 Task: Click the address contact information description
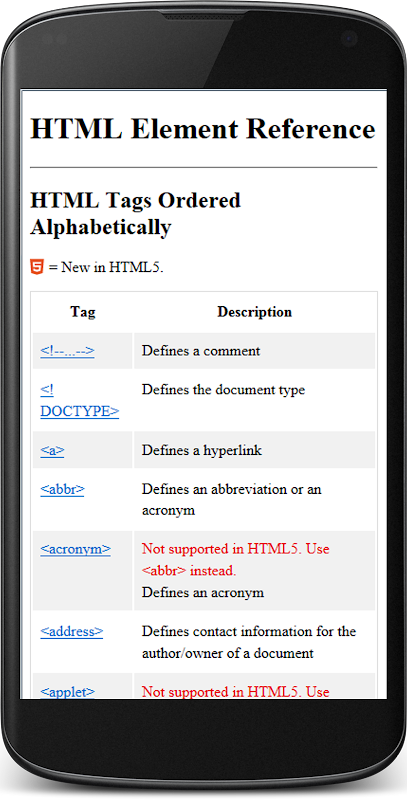pos(248,642)
